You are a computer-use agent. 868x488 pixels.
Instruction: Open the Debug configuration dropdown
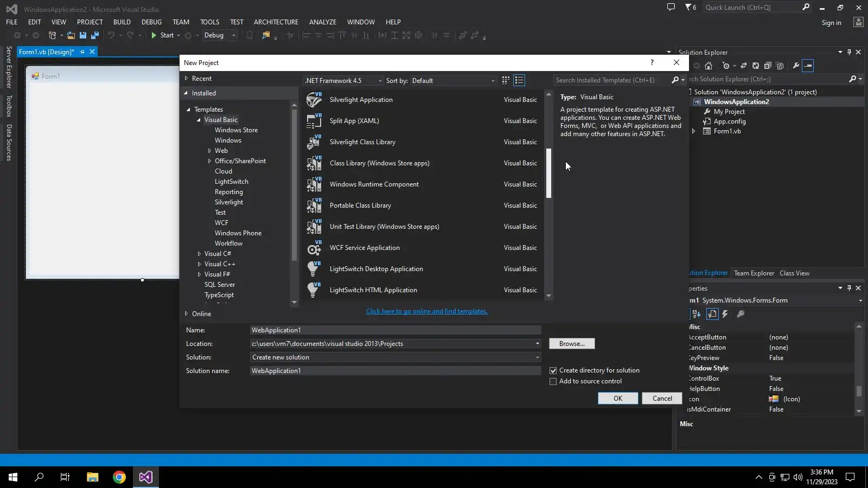(x=220, y=35)
